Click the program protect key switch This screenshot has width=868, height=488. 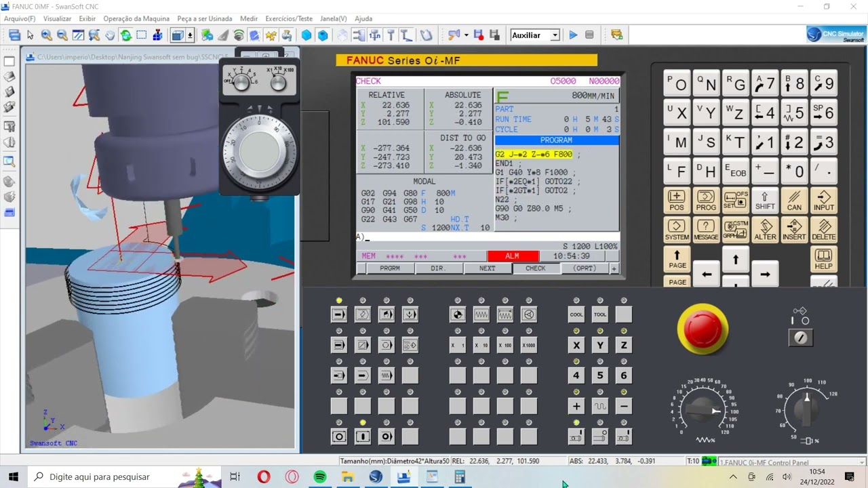pos(801,337)
